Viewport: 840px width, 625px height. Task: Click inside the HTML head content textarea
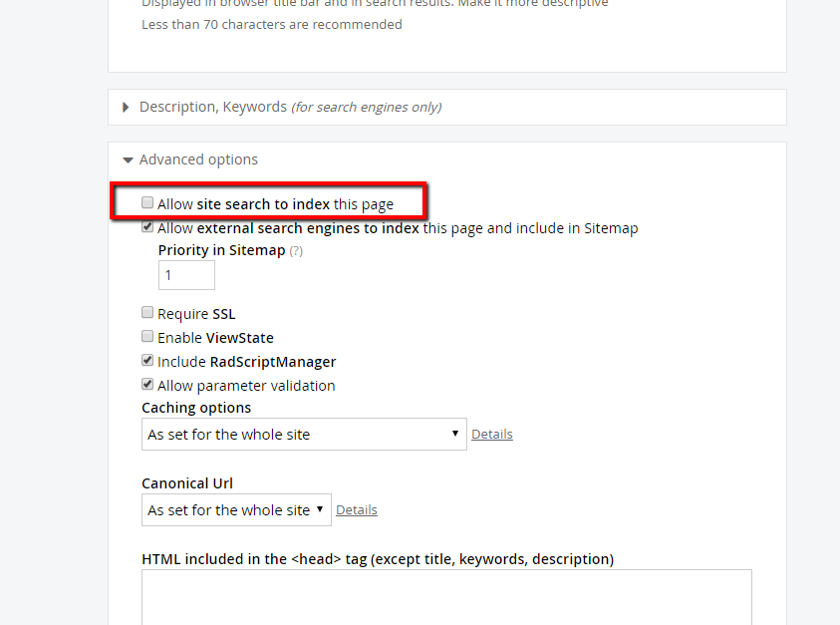coord(446,596)
